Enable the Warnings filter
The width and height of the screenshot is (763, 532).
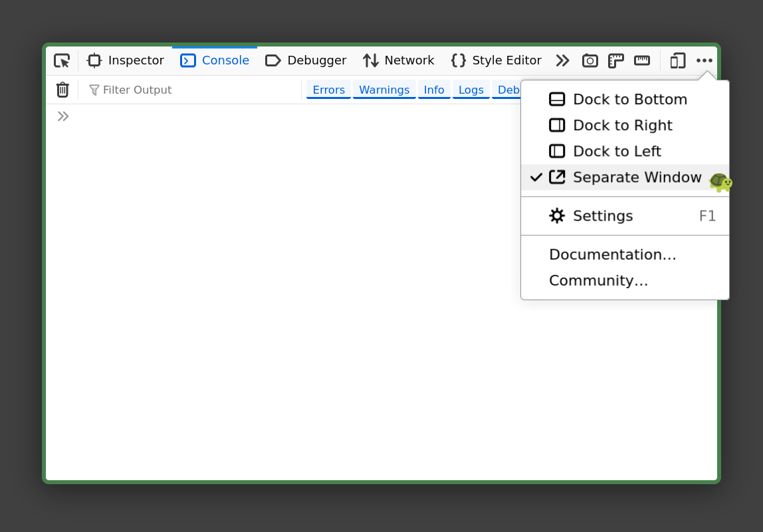point(383,89)
